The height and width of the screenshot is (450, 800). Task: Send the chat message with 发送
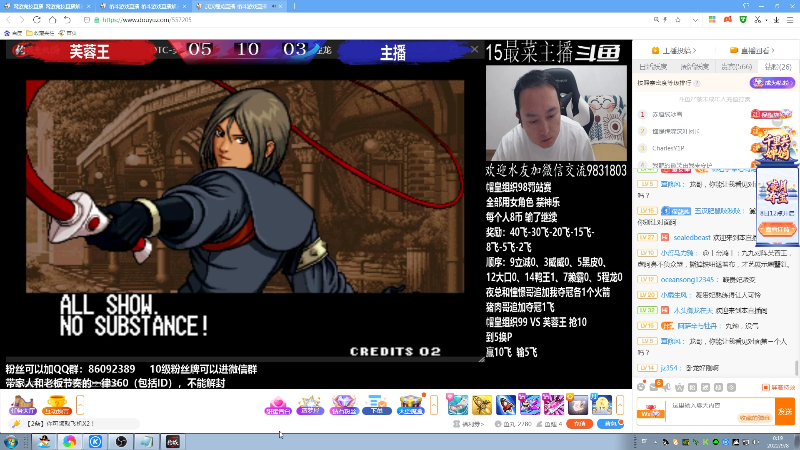pos(785,411)
